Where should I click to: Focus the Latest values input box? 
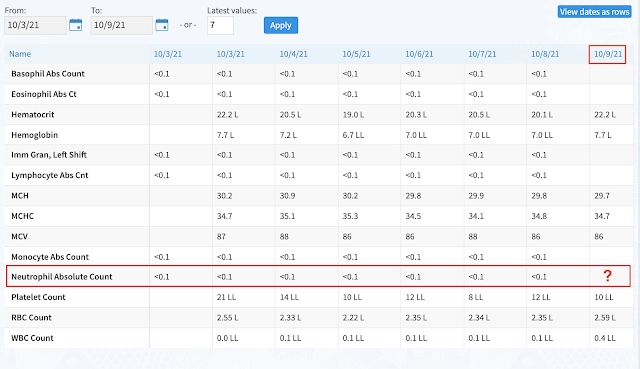click(220, 25)
